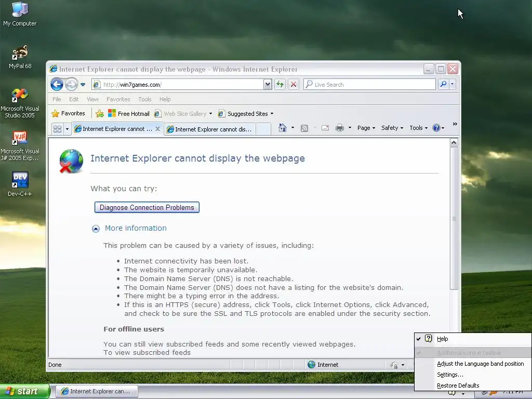Open the Free Hotmail favorites link
The height and width of the screenshot is (399, 532).
click(129, 114)
